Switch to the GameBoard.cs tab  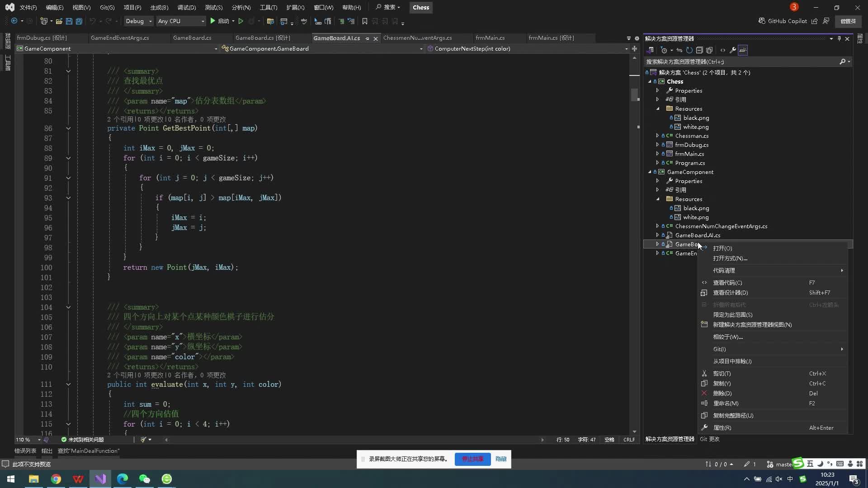[193, 38]
